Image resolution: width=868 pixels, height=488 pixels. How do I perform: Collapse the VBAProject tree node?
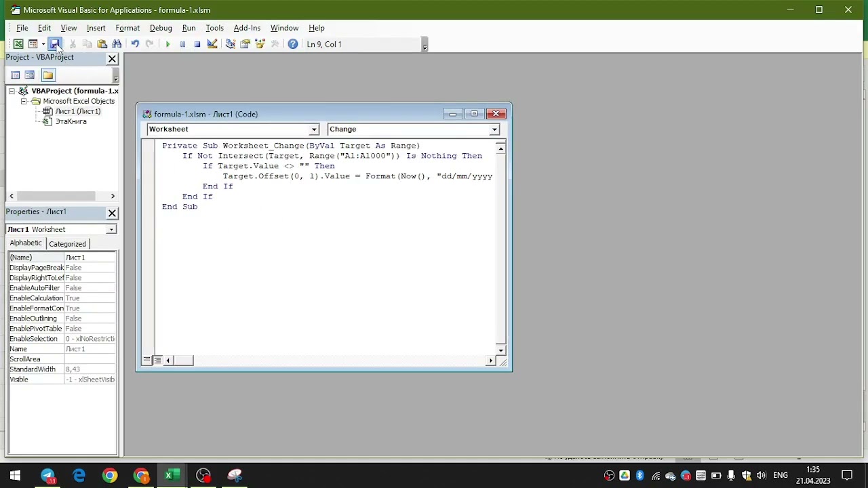(12, 91)
